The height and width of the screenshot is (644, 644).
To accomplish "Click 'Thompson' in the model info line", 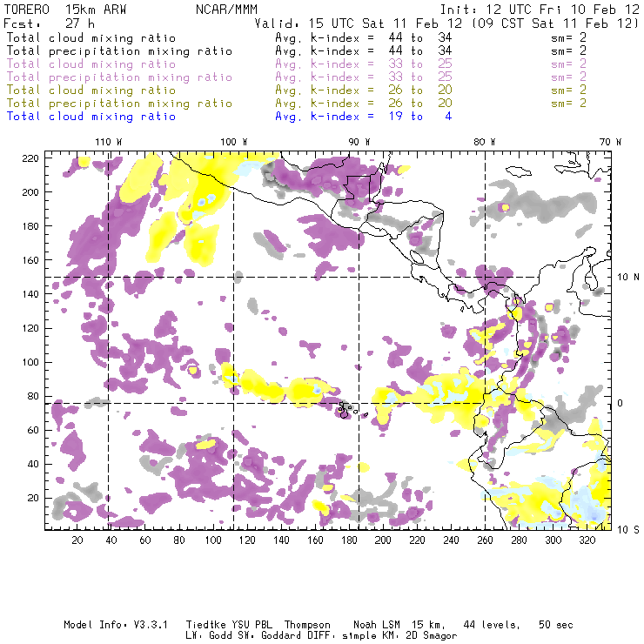I will click(x=307, y=625).
